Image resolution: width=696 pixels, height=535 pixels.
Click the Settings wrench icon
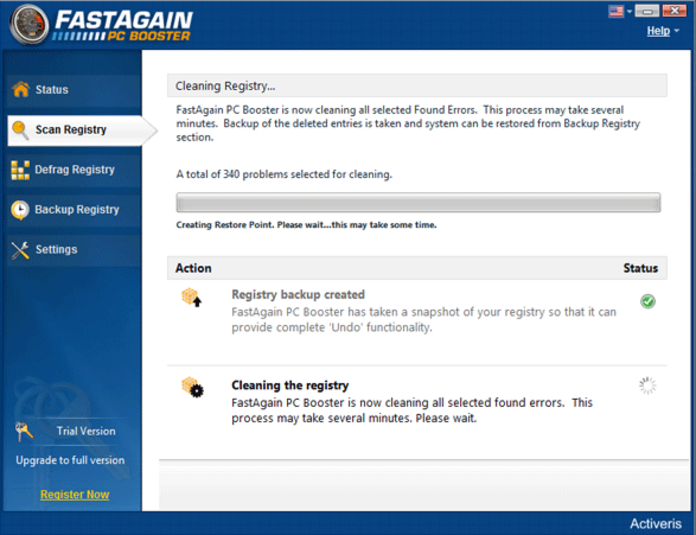coord(20,250)
